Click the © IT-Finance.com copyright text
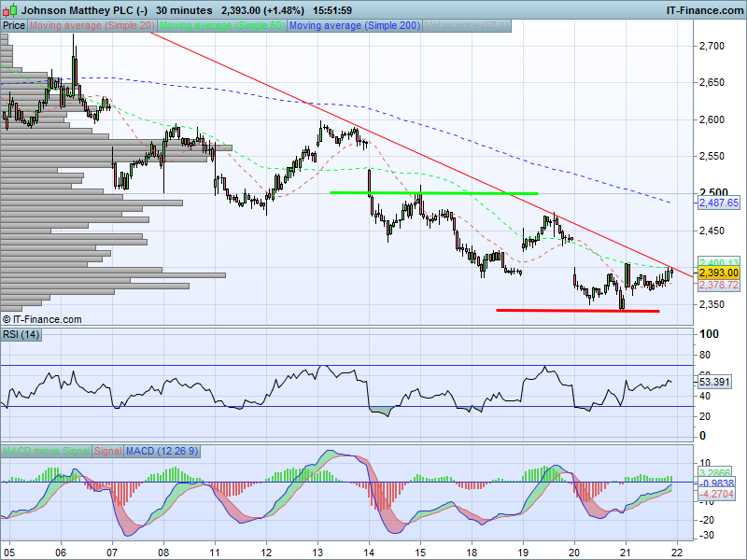Image resolution: width=747 pixels, height=560 pixels. click(x=42, y=319)
